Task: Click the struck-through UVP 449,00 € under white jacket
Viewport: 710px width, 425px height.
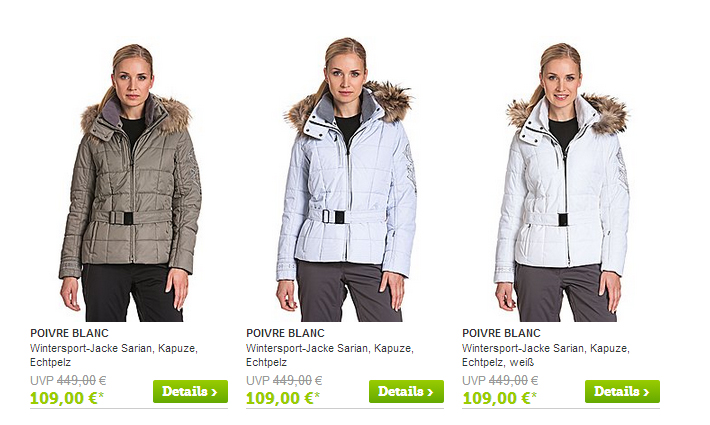Action: point(500,381)
